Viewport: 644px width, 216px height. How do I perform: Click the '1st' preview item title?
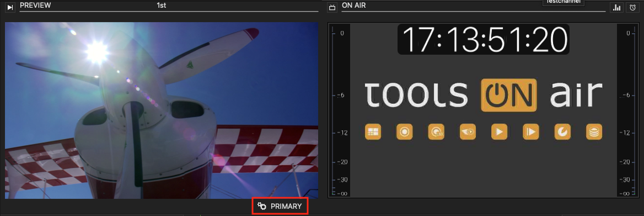click(162, 6)
